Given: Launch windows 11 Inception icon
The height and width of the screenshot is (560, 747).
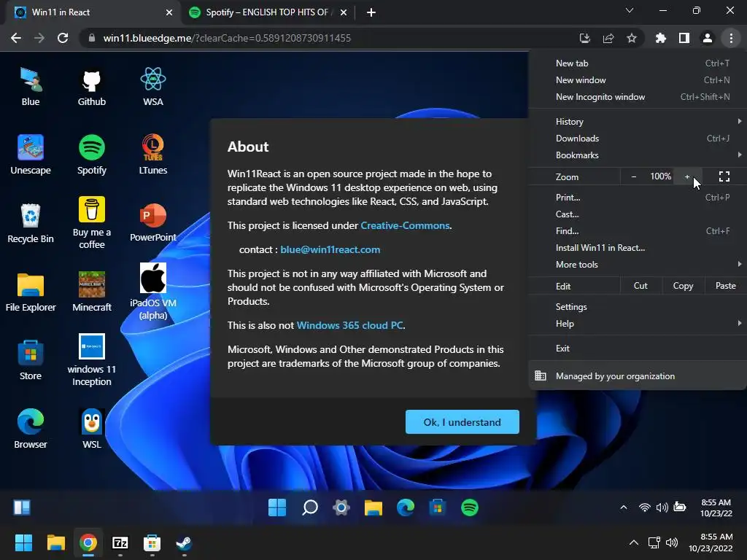Looking at the screenshot, I should click(91, 360).
